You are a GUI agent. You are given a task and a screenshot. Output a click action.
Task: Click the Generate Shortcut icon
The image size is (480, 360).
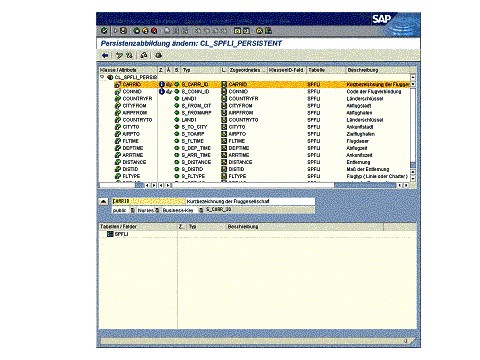pyautogui.click(x=246, y=31)
